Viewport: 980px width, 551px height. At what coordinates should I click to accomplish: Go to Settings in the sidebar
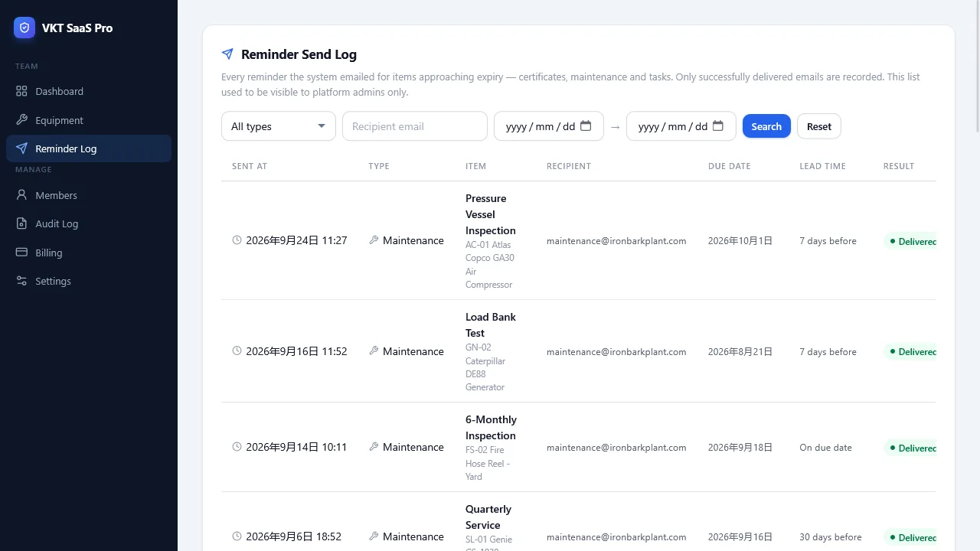89,281
